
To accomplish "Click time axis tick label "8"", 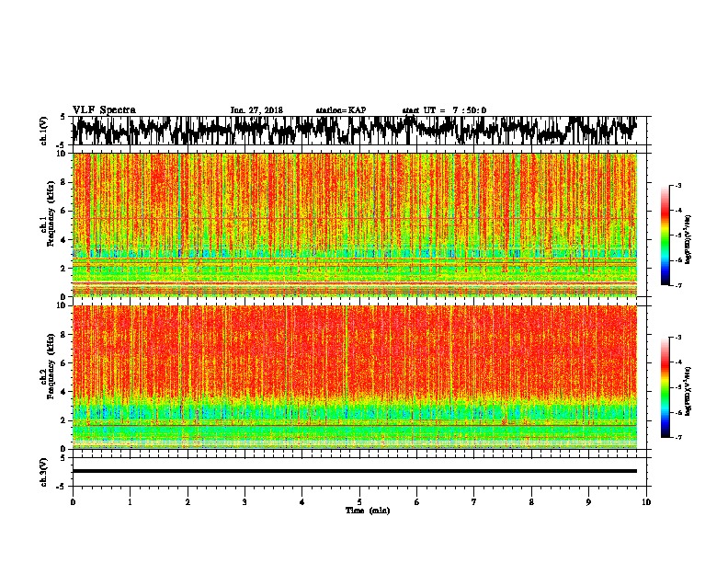I will click(x=531, y=502).
